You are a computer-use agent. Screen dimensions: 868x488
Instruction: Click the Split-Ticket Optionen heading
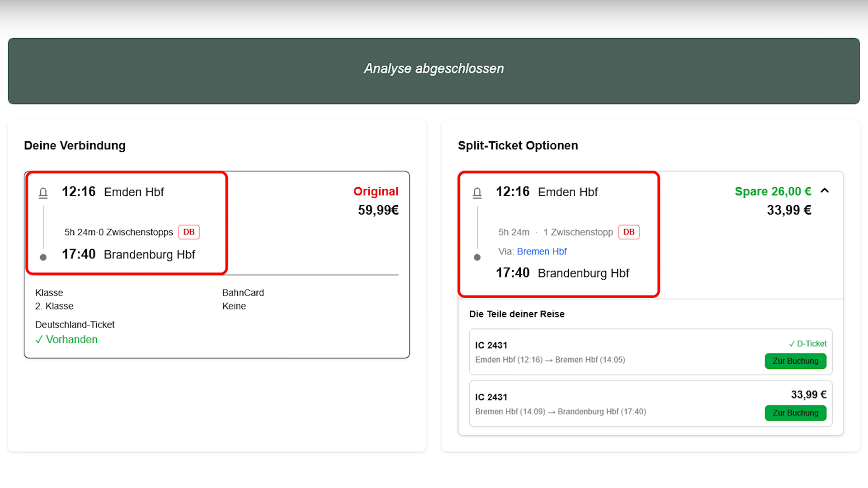518,145
